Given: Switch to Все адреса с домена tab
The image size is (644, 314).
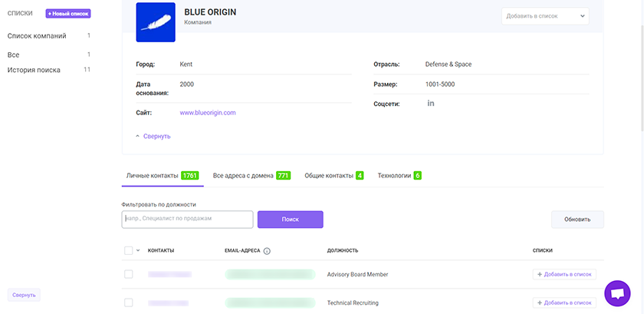Looking at the screenshot, I should (x=251, y=176).
